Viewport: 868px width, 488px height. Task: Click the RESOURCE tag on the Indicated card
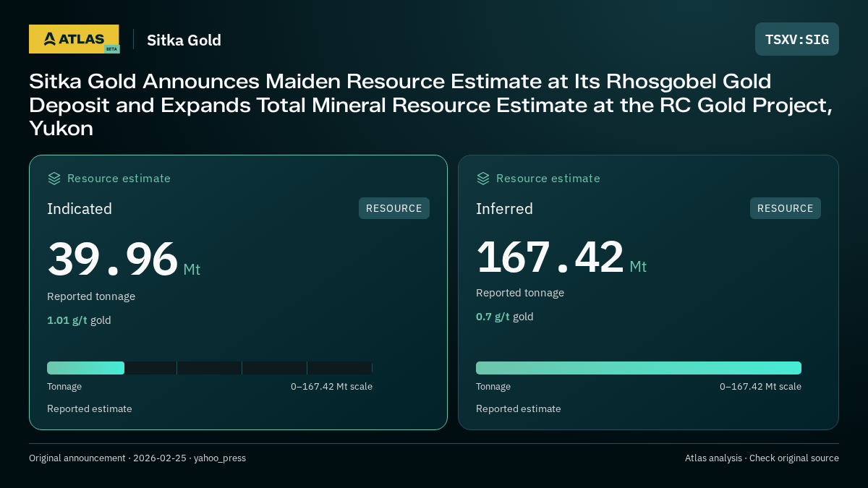pyautogui.click(x=394, y=208)
